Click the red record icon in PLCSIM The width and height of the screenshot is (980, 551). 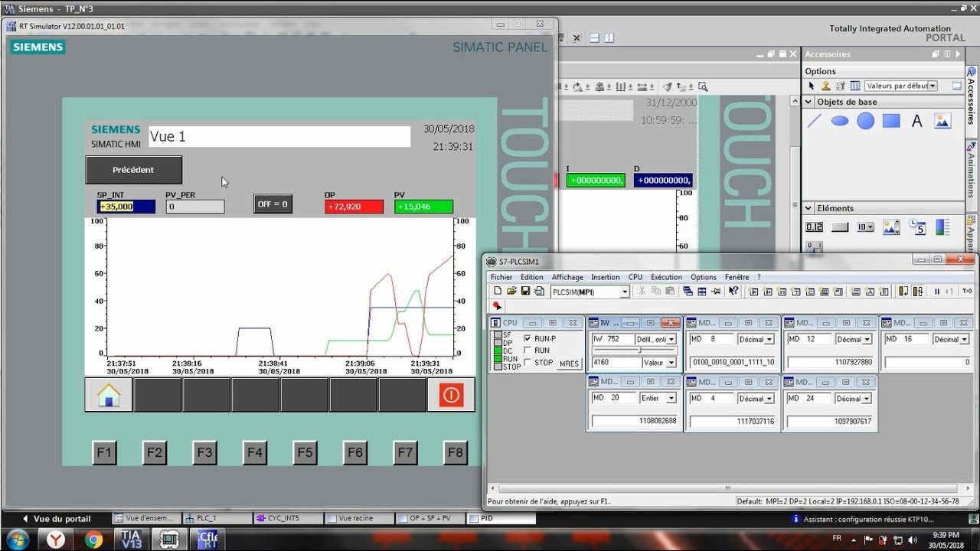point(496,305)
